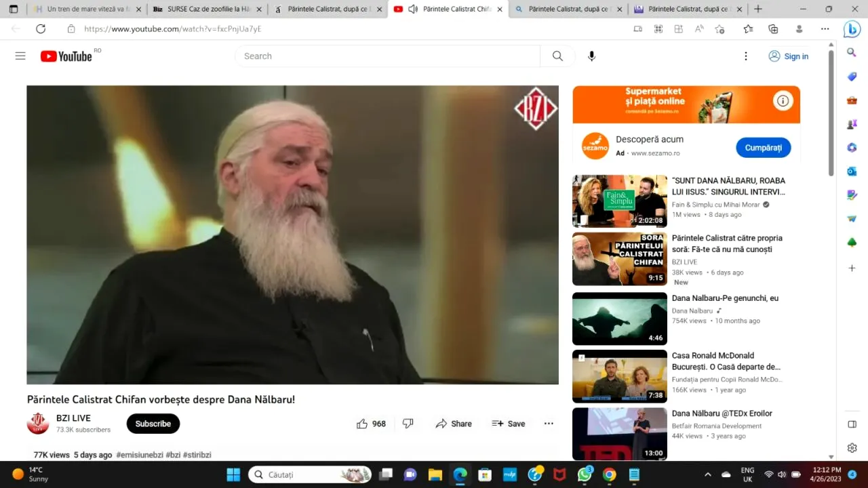Open the YouTube hamburger guide menu
Image resolution: width=868 pixels, height=488 pixels.
click(x=20, y=56)
